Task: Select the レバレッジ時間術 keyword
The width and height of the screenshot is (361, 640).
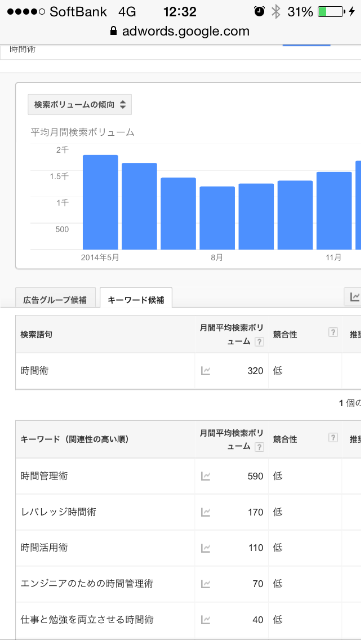Action: pos(58,512)
